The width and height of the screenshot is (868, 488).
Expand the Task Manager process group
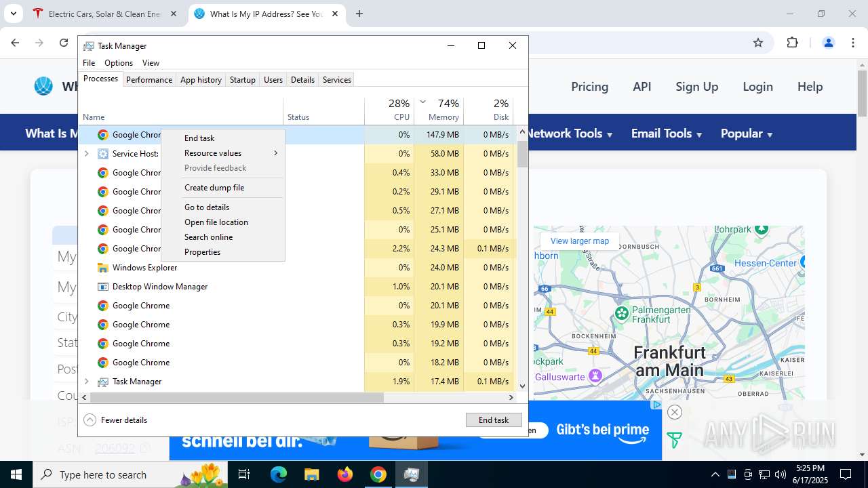click(86, 382)
